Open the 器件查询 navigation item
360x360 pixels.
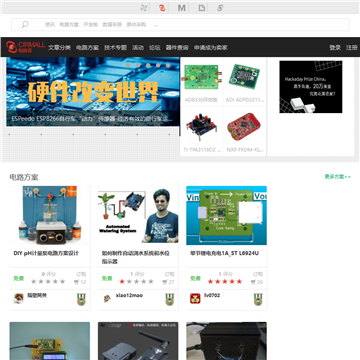(x=177, y=48)
